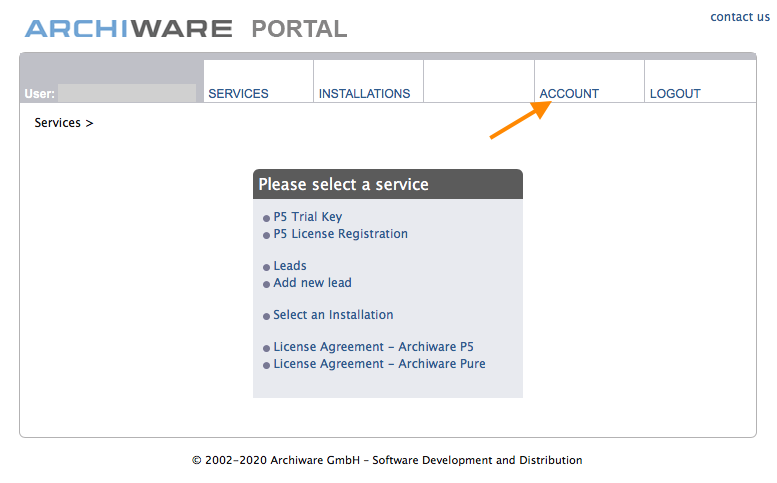Screen dimensions: 777x483
Task: Click the Services breadcrumb
Action: tap(57, 122)
